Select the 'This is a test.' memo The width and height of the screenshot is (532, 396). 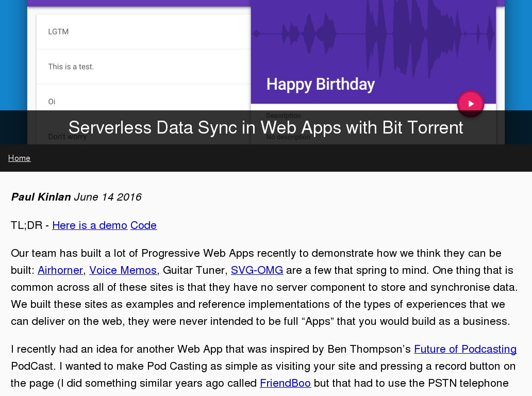[x=143, y=67]
